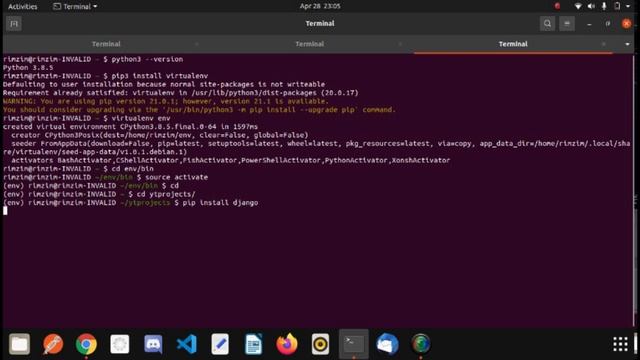Image resolution: width=640 pixels, height=360 pixels.
Task: Click the red recording indicator in top bar
Action: 557,6
